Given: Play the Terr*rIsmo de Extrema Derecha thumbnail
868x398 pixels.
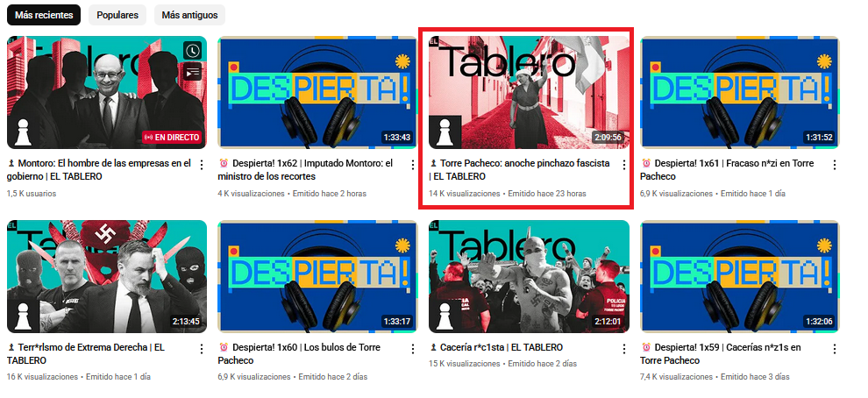Looking at the screenshot, I should coord(107,276).
